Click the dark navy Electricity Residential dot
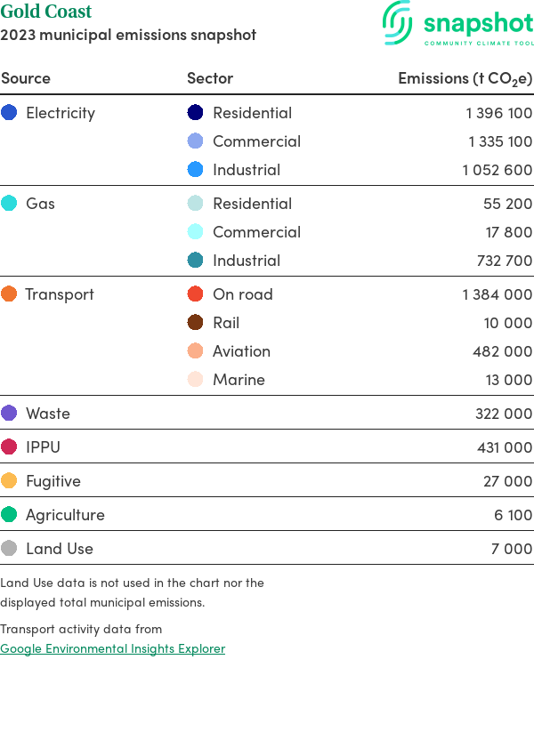This screenshot has height=756, width=534. (196, 113)
